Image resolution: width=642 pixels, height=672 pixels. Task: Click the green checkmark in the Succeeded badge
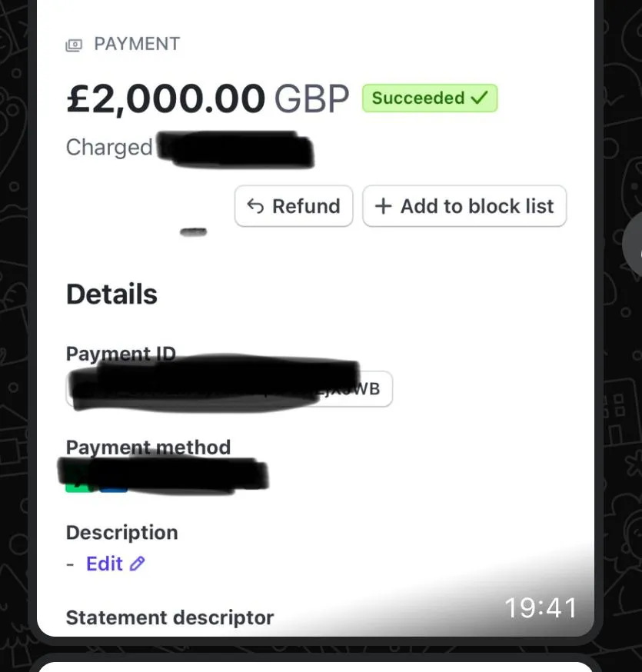(479, 98)
